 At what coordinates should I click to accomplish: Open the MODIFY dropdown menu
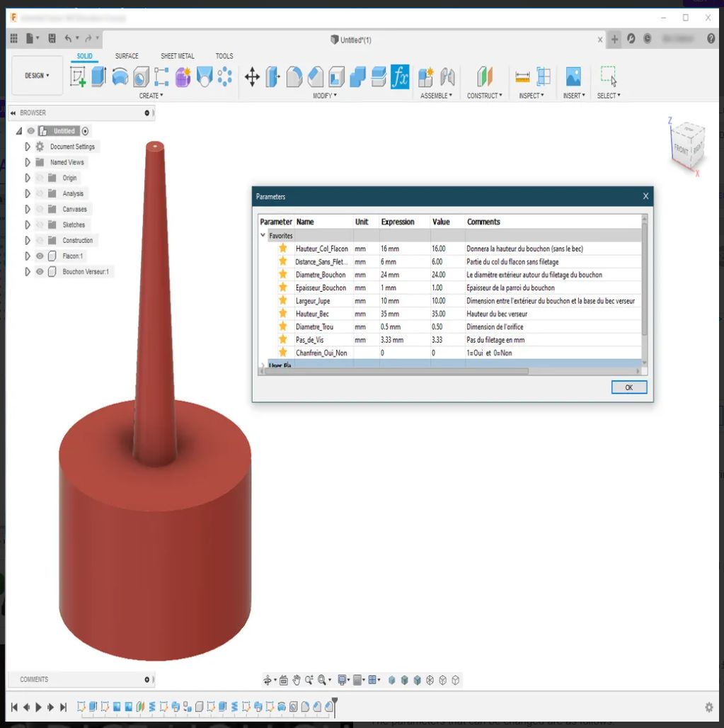325,96
